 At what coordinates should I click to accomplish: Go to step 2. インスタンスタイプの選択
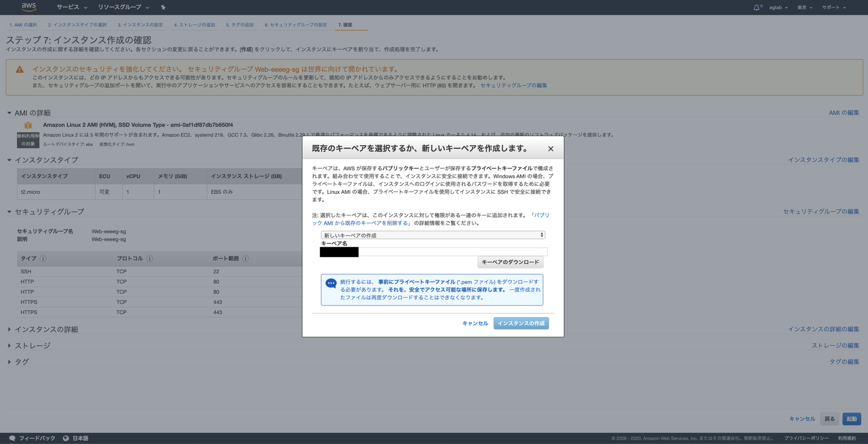[x=78, y=25]
